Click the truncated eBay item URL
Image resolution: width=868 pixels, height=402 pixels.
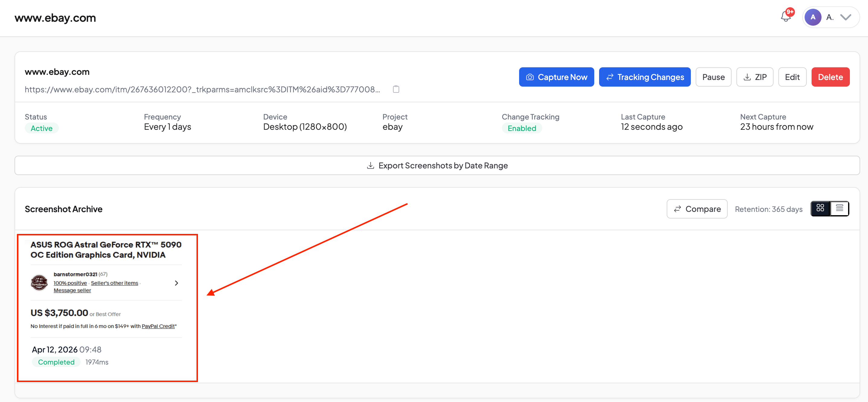click(202, 89)
